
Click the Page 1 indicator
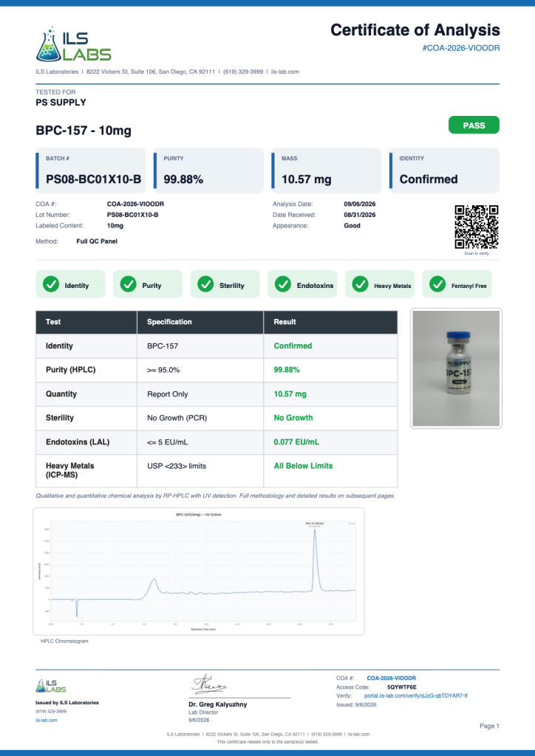click(490, 726)
